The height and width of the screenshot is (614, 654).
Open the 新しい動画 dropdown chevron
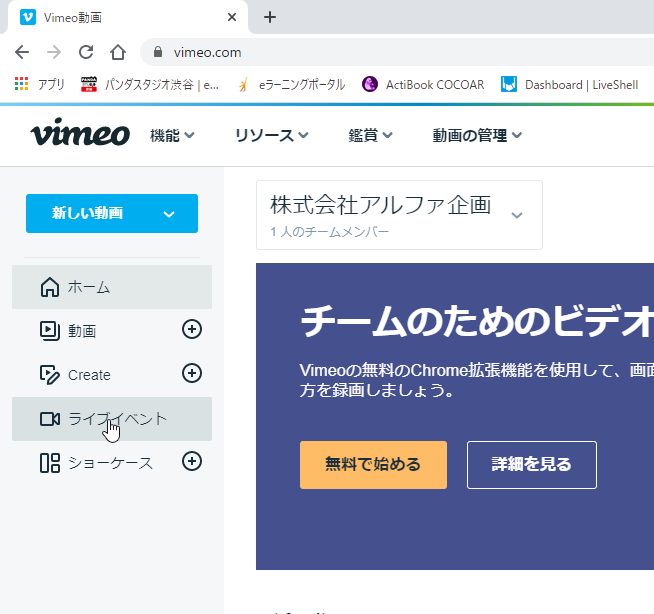click(x=169, y=214)
